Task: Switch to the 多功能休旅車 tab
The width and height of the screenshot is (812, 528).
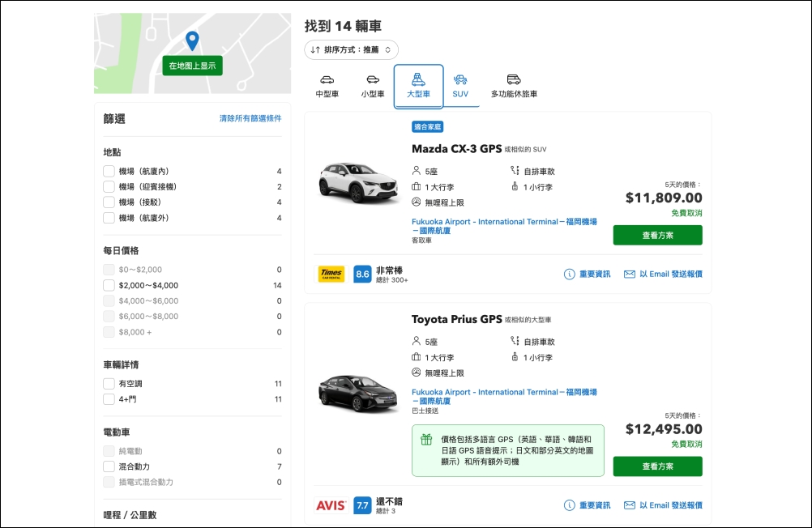Action: pos(514,87)
